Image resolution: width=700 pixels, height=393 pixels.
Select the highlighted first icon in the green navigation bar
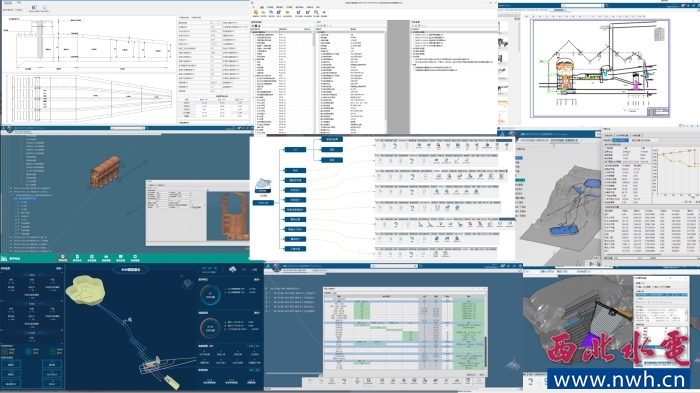coord(63,258)
